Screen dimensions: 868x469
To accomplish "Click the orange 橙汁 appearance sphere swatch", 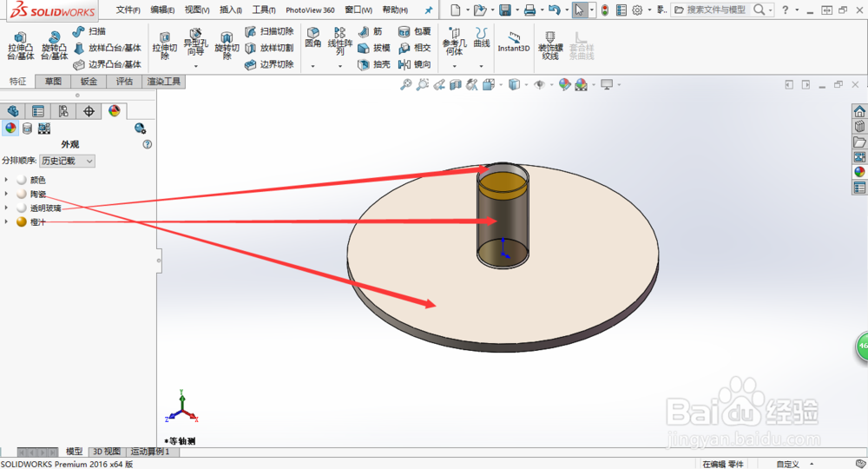I will [22, 221].
